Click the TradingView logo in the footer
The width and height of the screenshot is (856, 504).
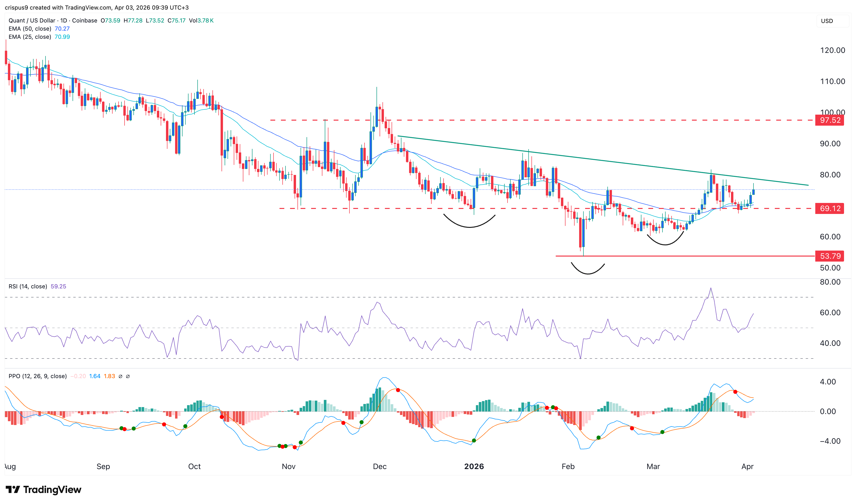click(x=43, y=490)
